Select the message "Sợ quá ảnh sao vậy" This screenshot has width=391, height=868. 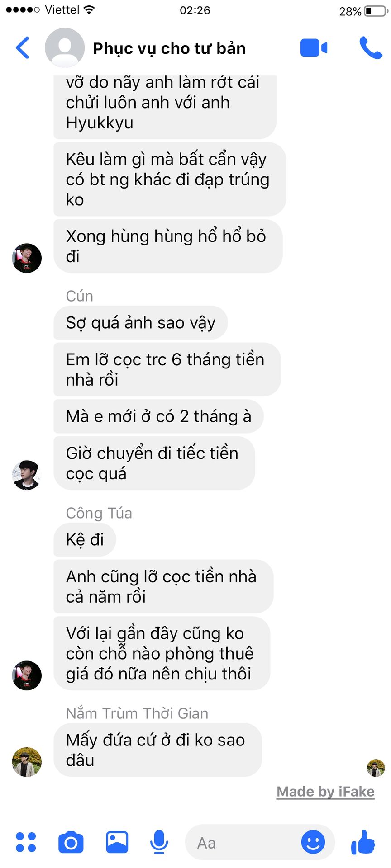pos(140,323)
